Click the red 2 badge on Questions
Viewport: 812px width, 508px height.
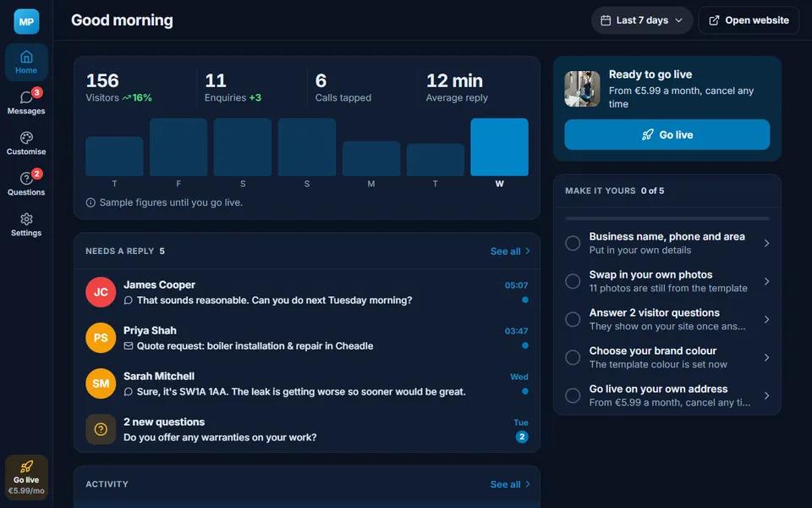tap(36, 174)
